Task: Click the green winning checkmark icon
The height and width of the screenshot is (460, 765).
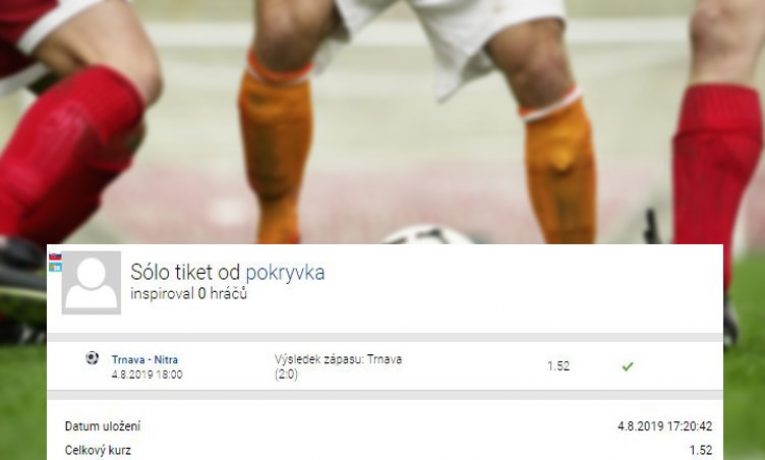Action: pos(628,366)
